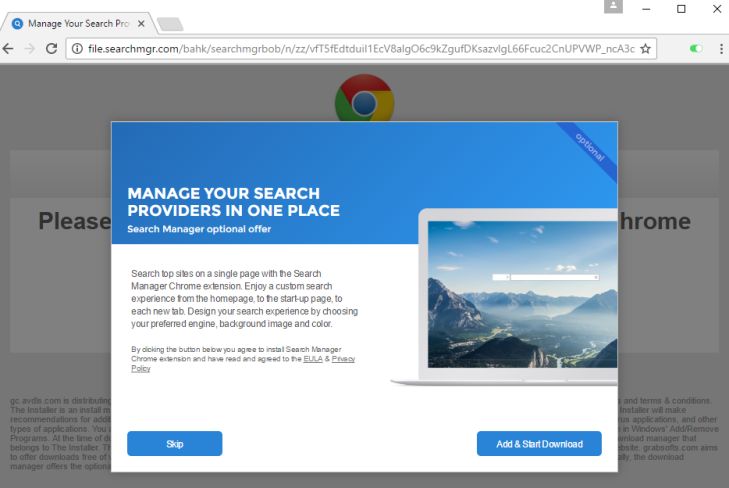Viewport: 729px width, 488px height.
Task: Click the optional corner ribbon
Action: (590, 147)
